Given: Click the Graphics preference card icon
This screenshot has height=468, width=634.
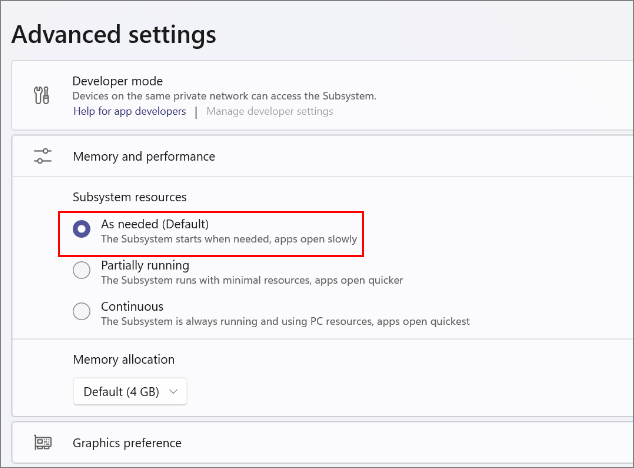Looking at the screenshot, I should point(42,443).
